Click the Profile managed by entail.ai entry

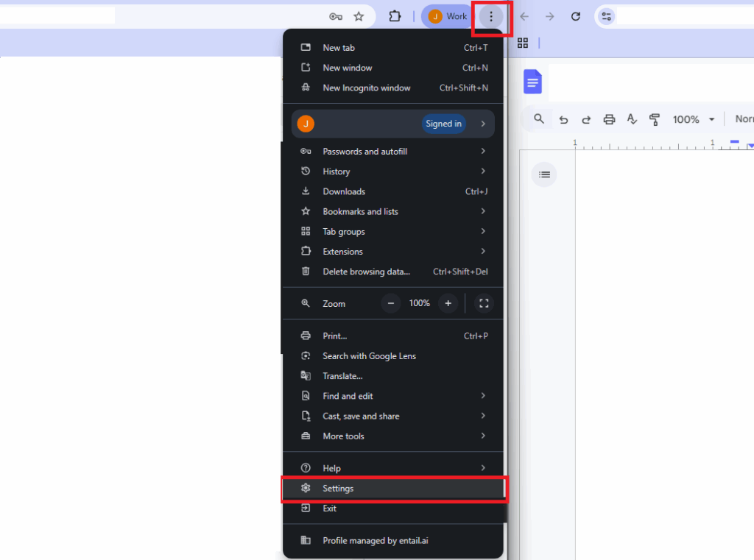[377, 540]
